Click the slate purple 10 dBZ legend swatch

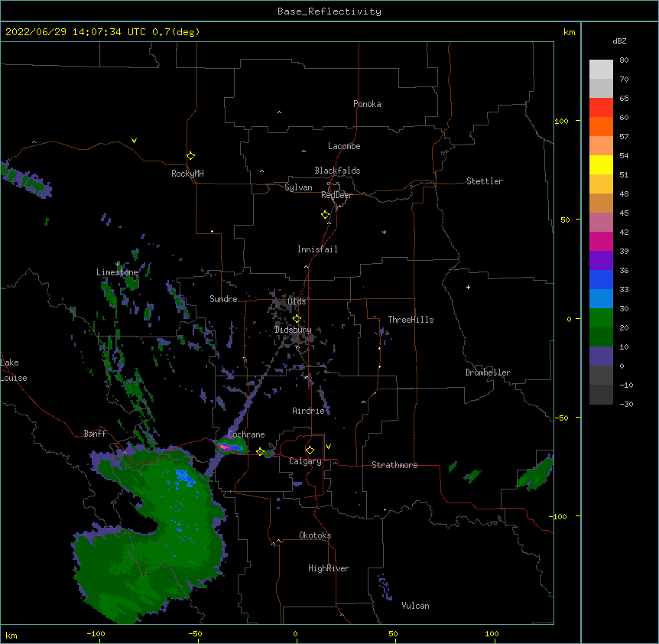pos(601,356)
